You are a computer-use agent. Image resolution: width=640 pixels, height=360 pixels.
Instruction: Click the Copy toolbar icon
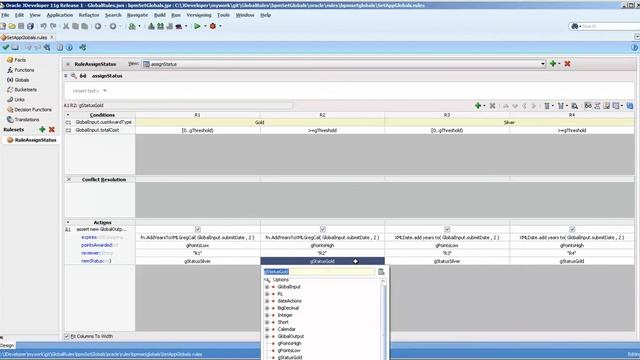[x=76, y=26]
